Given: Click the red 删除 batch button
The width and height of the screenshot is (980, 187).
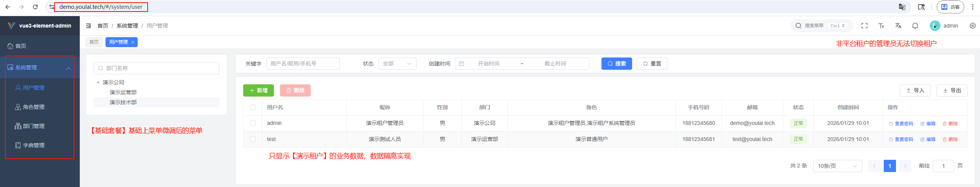Looking at the screenshot, I should (x=295, y=90).
